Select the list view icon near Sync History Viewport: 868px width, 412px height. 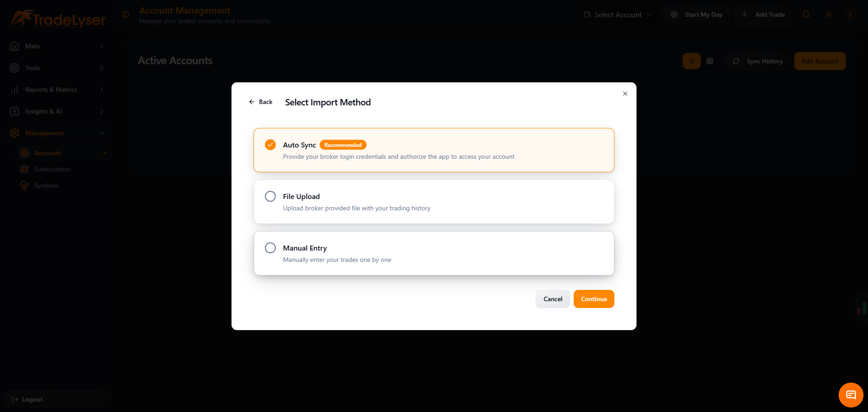pos(691,61)
